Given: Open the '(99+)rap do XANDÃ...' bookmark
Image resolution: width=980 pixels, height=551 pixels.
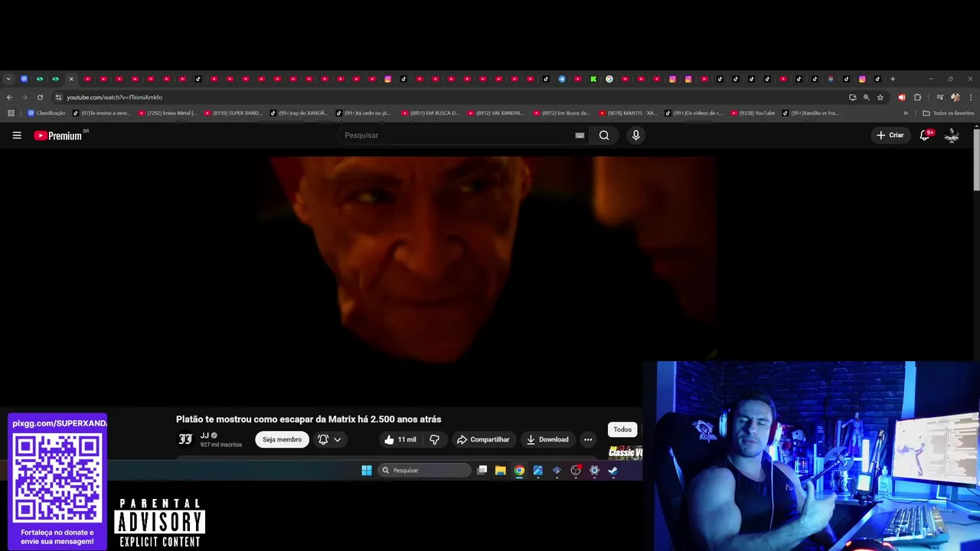Looking at the screenshot, I should (299, 113).
